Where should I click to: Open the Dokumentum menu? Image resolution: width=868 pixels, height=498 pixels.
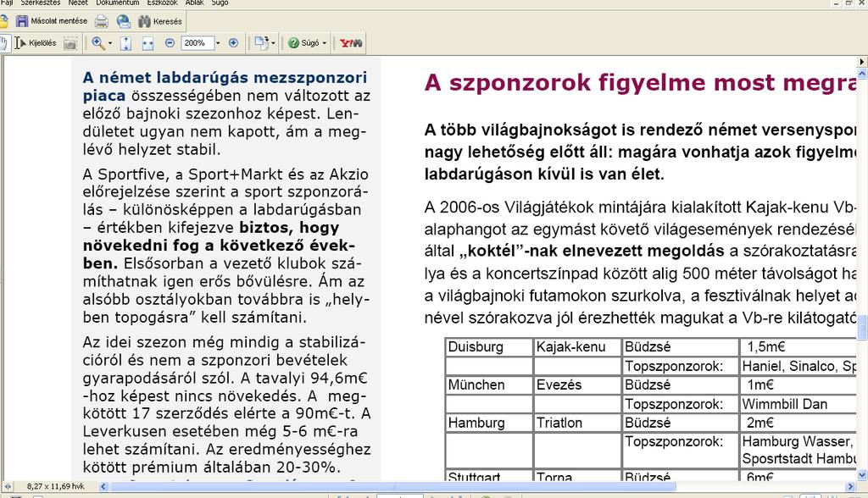coord(117,3)
